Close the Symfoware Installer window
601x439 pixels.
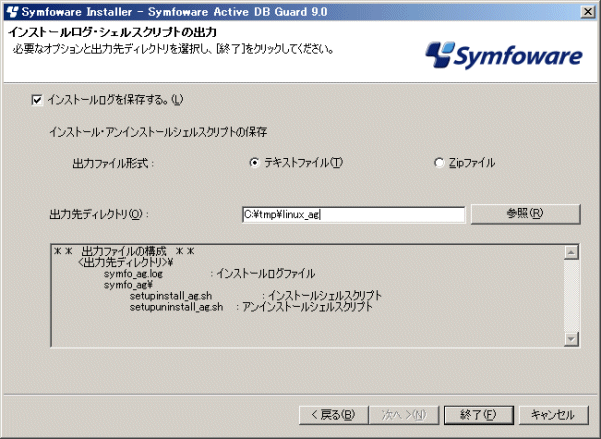pos(588,12)
